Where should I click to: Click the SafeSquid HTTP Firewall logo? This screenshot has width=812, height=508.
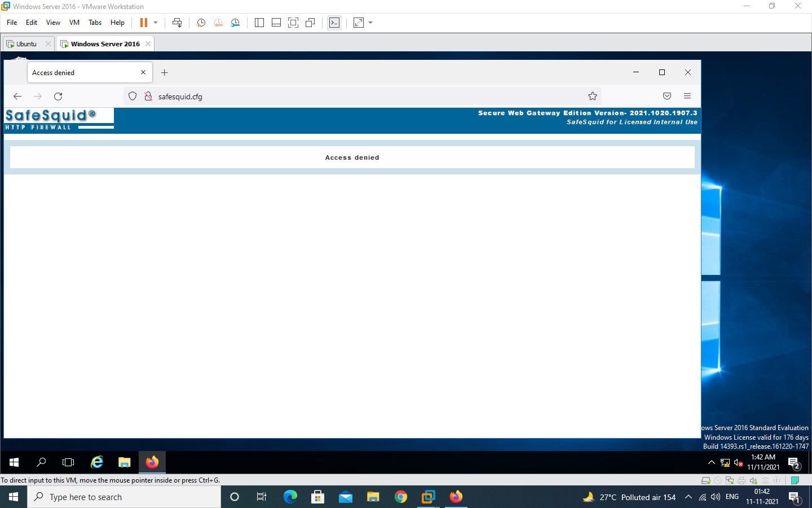(59, 119)
